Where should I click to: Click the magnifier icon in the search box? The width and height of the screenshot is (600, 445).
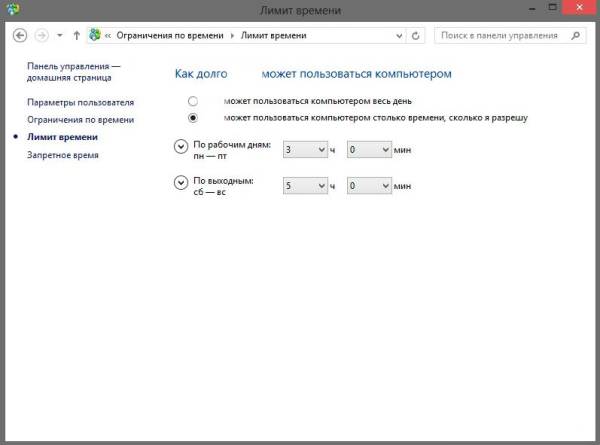[575, 35]
